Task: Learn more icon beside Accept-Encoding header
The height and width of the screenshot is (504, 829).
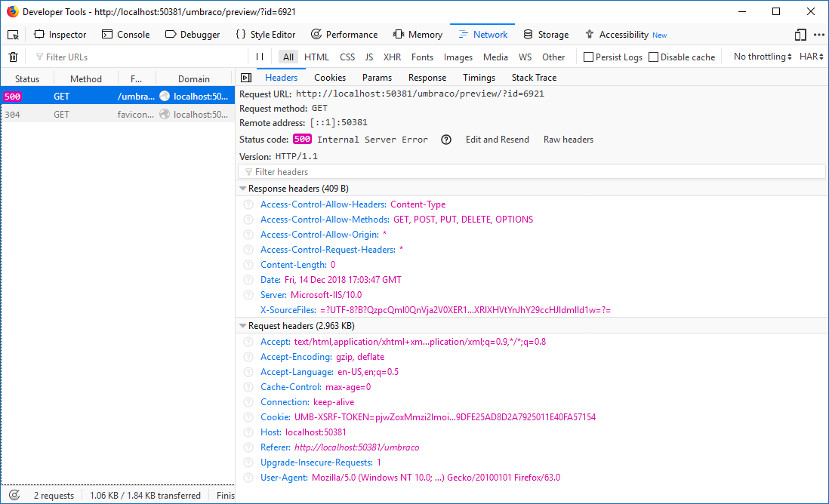Action: coord(248,357)
